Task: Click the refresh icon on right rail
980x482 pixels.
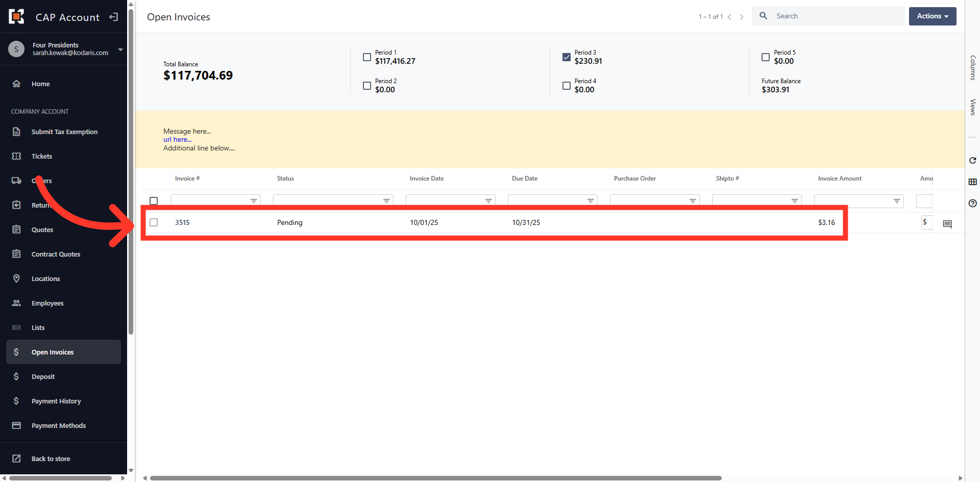Action: 973,160
